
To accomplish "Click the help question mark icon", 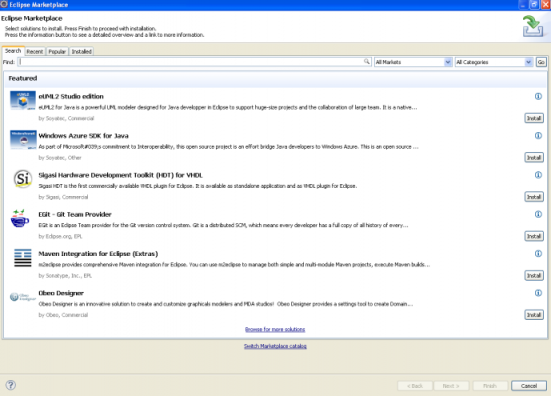I will click(x=11, y=385).
